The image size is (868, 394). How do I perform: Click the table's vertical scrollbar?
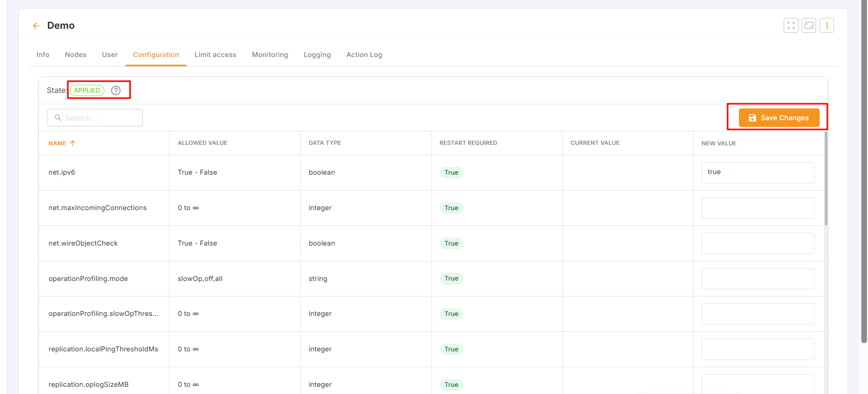point(826,179)
